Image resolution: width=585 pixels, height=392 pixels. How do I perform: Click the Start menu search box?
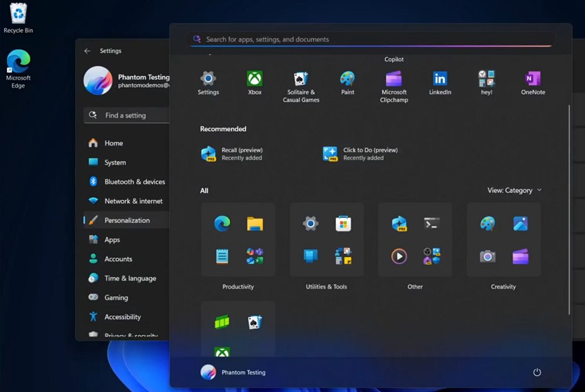(371, 39)
